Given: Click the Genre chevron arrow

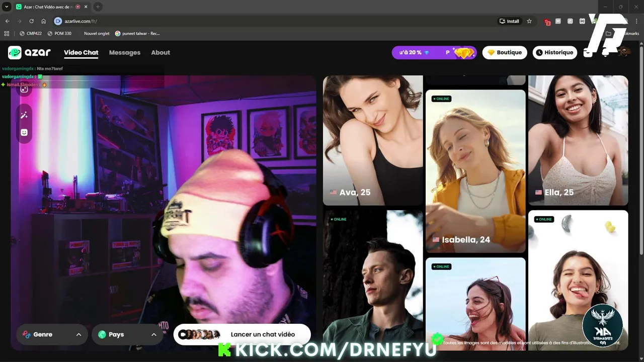Looking at the screenshot, I should [x=78, y=335].
